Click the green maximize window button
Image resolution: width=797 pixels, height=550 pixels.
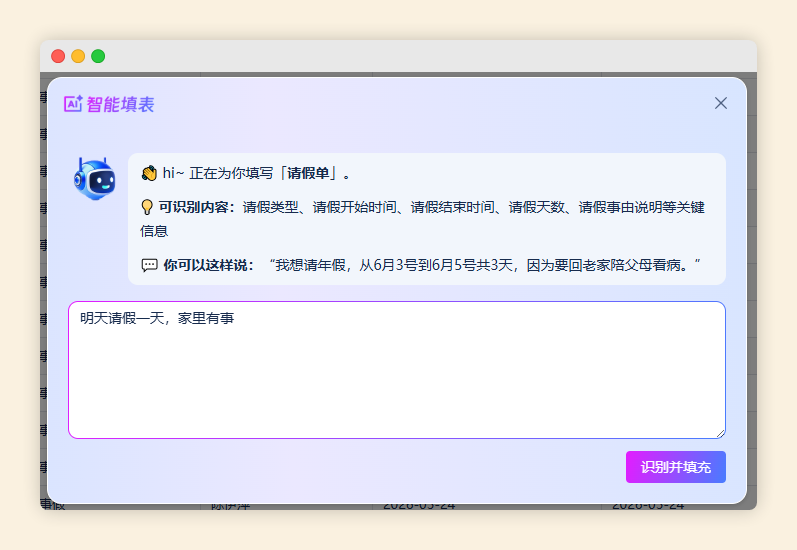click(98, 56)
